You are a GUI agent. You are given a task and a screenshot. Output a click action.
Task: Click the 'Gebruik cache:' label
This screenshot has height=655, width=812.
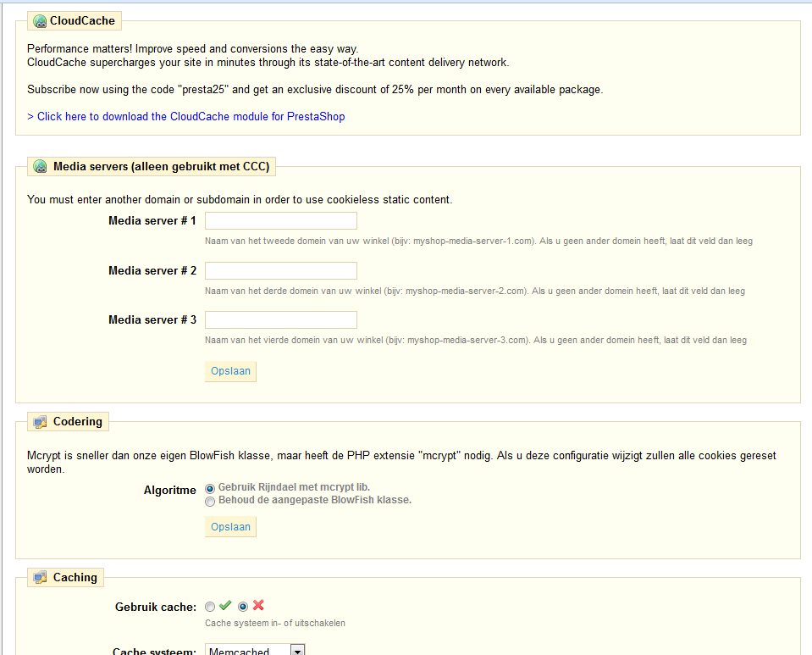click(x=156, y=607)
